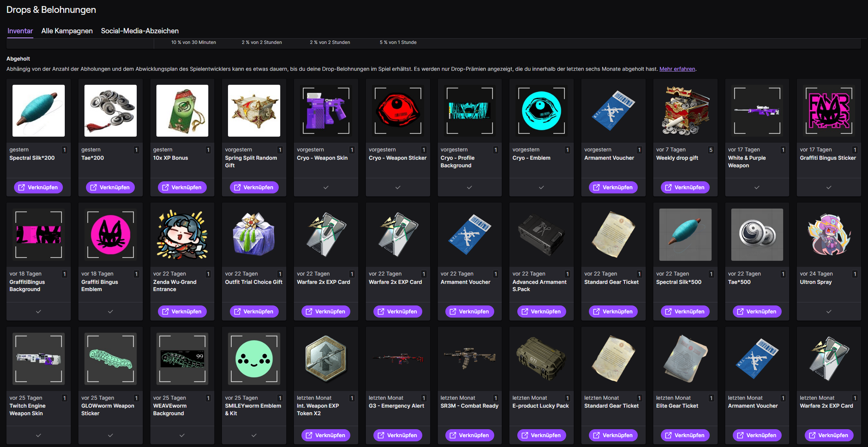Click checkmark under Cryo - Weapon Skin

pyautogui.click(x=326, y=187)
